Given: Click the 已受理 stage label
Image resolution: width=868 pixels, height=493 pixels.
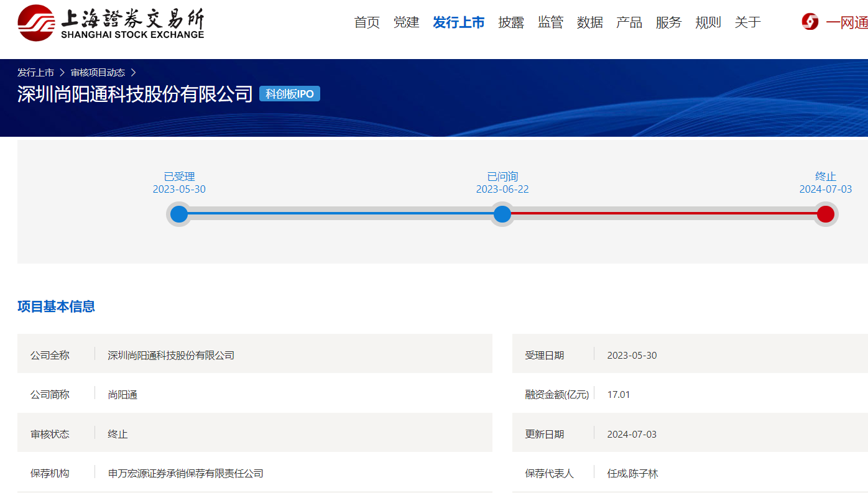Looking at the screenshot, I should (x=179, y=177).
